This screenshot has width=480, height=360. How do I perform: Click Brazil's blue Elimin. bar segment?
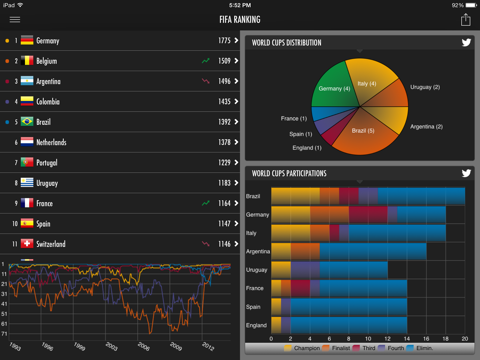(x=421, y=196)
